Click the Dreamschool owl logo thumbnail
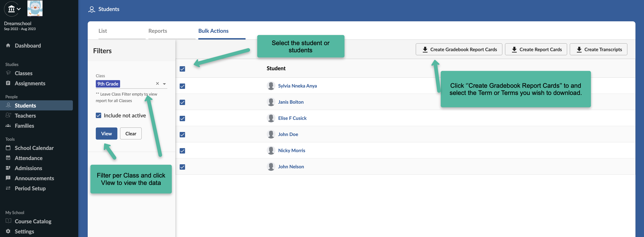Screen dimensions: 644x237 pos(35,8)
